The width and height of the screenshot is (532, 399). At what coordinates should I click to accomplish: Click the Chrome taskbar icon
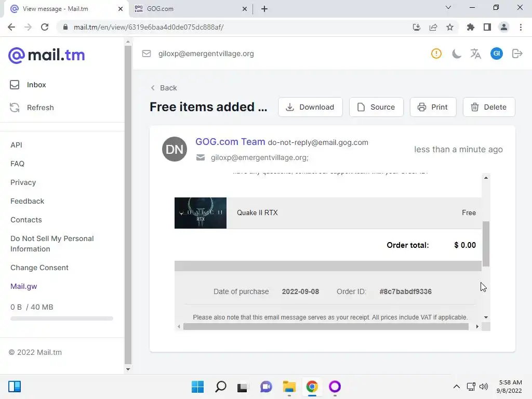click(312, 387)
